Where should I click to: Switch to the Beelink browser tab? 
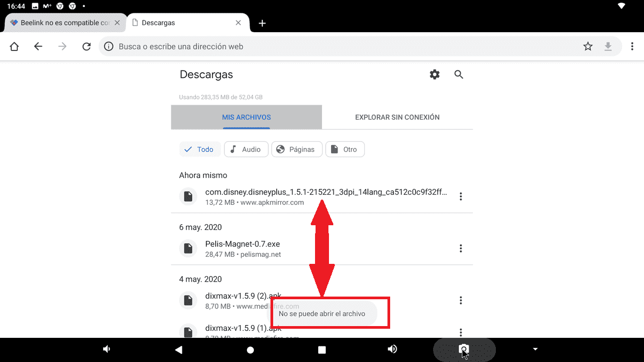(x=65, y=23)
